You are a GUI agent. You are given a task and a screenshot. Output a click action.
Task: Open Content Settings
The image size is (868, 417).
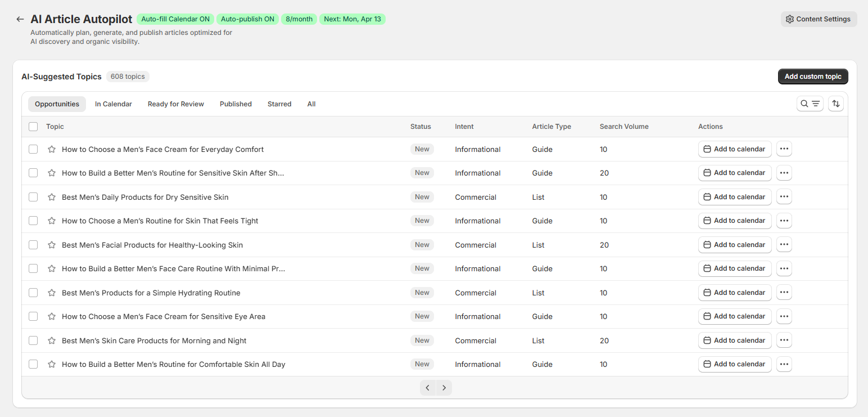click(x=819, y=19)
